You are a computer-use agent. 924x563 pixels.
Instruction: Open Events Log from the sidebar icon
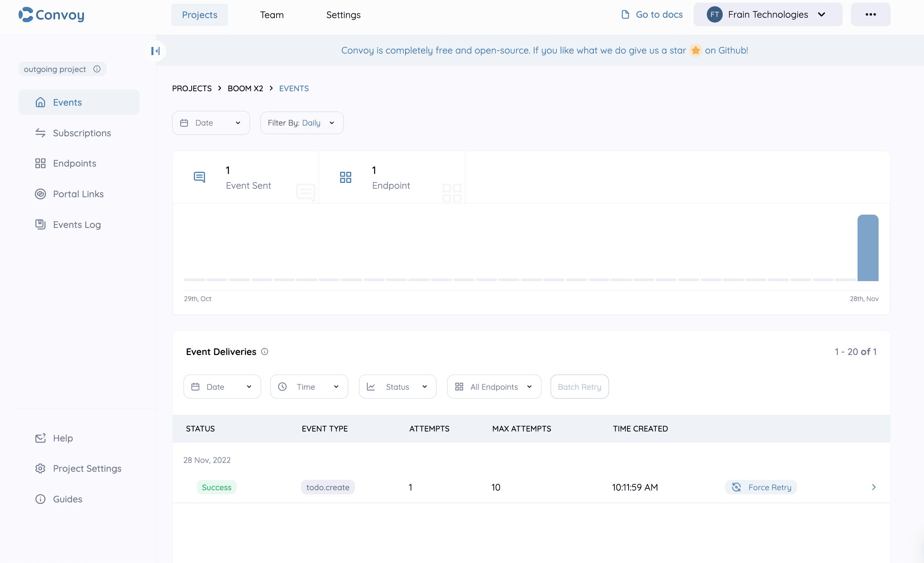pyautogui.click(x=41, y=224)
